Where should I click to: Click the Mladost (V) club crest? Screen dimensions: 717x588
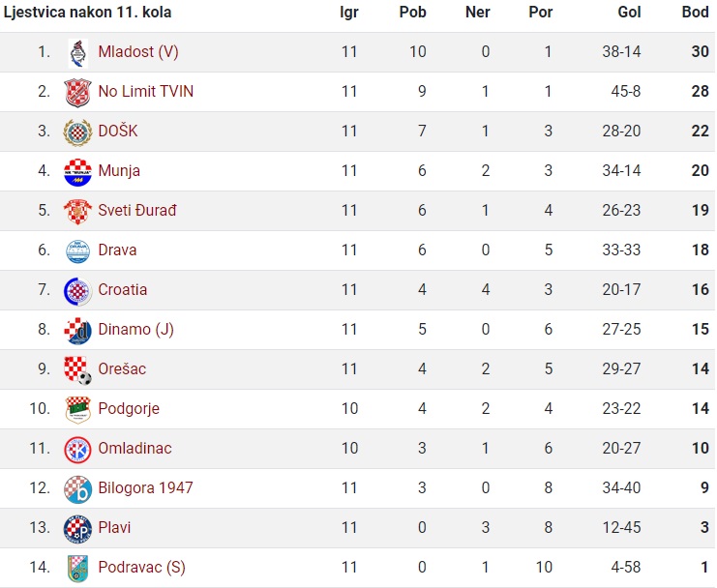pyautogui.click(x=77, y=52)
